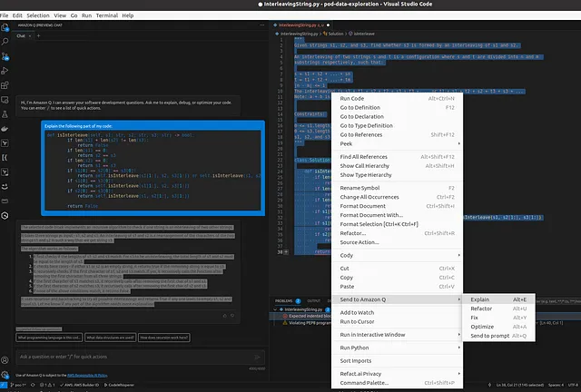The image size is (581, 392).
Task: Expand the Run Python submenu
Action: pyautogui.click(x=397, y=348)
